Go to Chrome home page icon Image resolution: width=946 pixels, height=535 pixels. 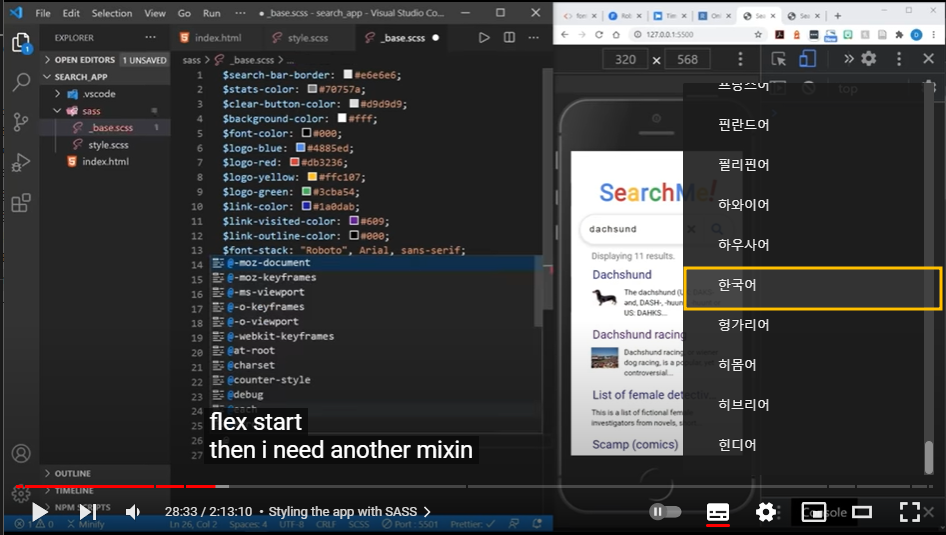(x=615, y=34)
